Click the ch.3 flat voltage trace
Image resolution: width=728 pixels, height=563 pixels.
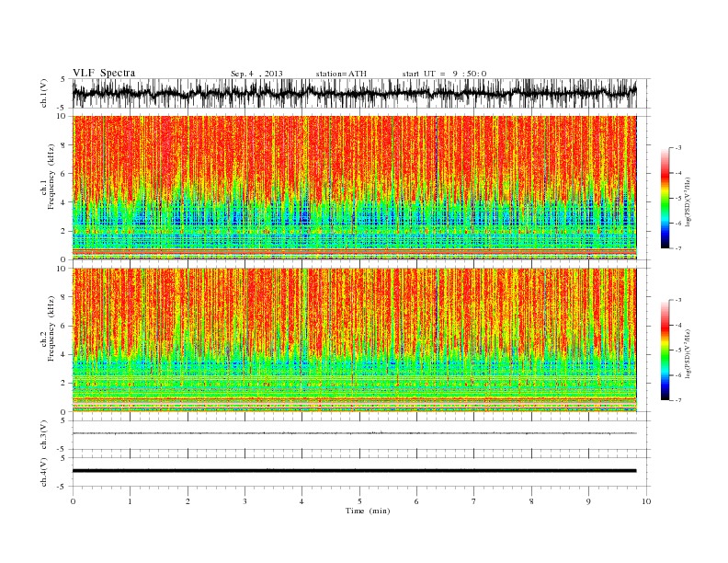point(354,433)
